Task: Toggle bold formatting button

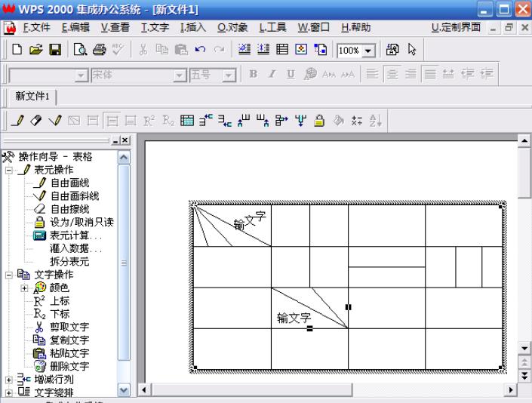Action: click(253, 74)
